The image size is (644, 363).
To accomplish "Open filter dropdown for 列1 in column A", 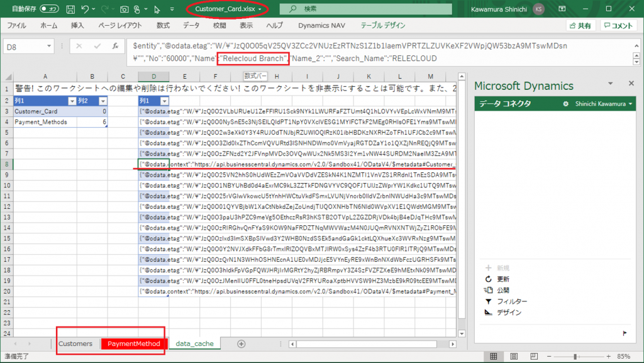I will tap(72, 101).
